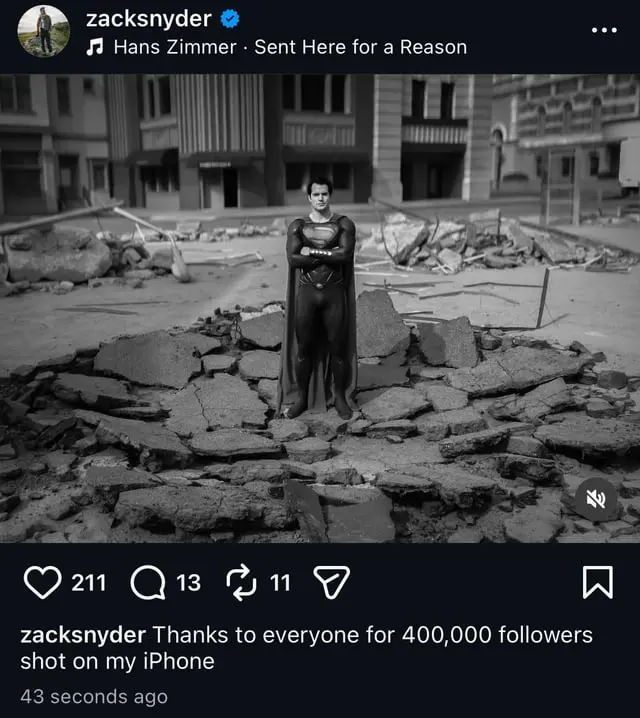Click the zacksnyder username in the caption

83,635
